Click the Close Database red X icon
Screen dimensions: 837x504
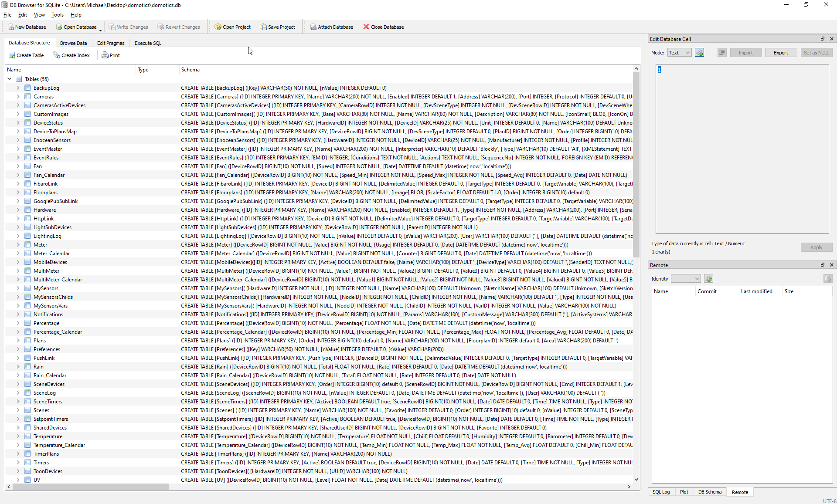coord(366,27)
